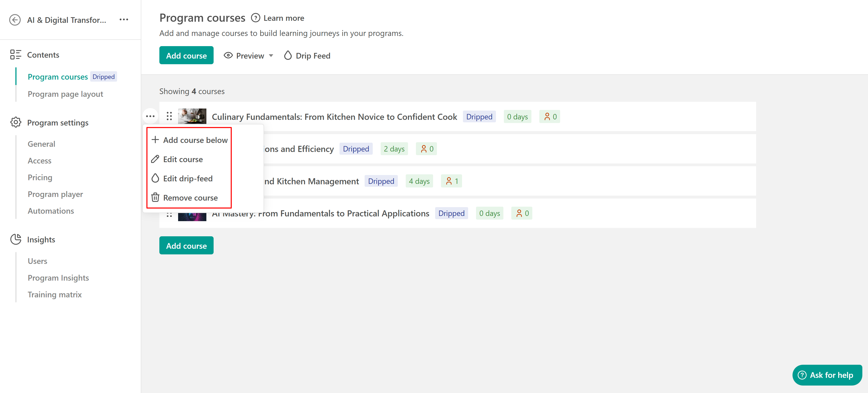Click the Learn more help icon

point(255,18)
